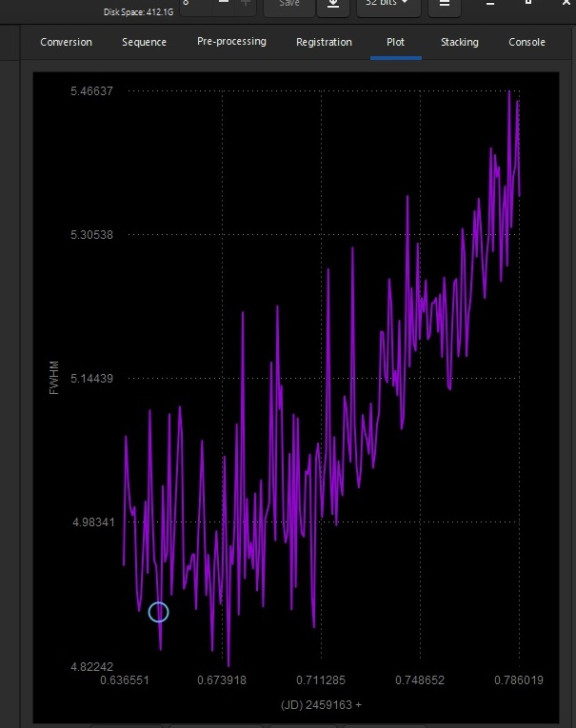Decrease thread count with minus button
This screenshot has width=576, height=728.
click(x=224, y=4)
